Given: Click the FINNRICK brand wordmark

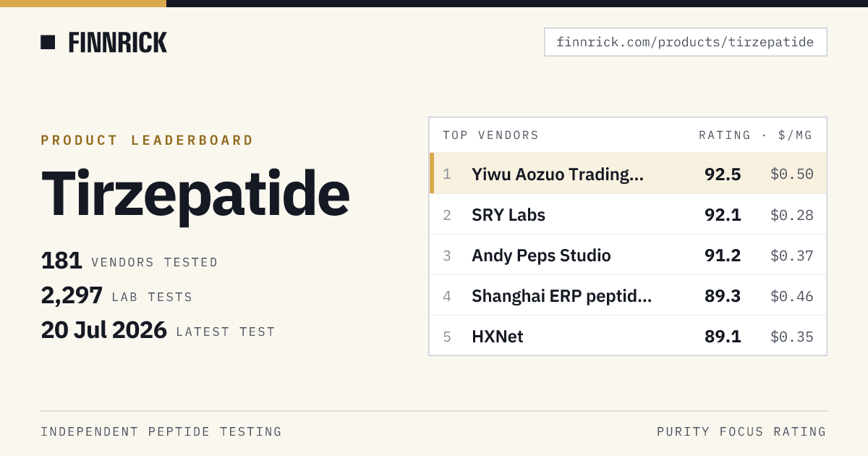Looking at the screenshot, I should (118, 43).
